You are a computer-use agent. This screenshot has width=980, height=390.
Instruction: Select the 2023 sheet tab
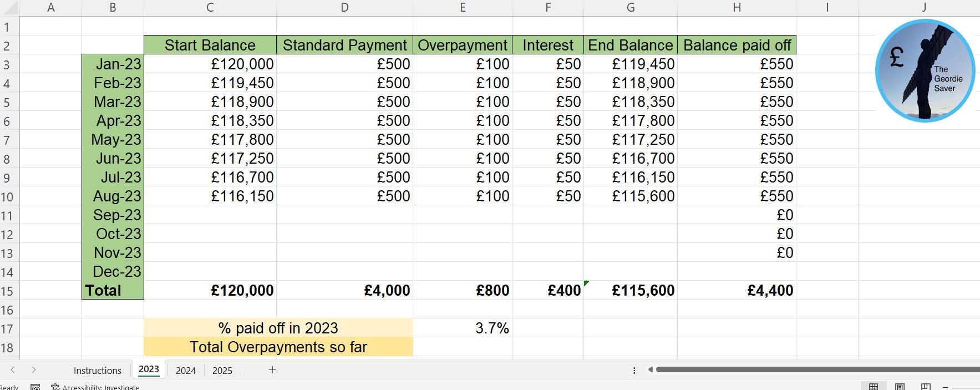149,369
